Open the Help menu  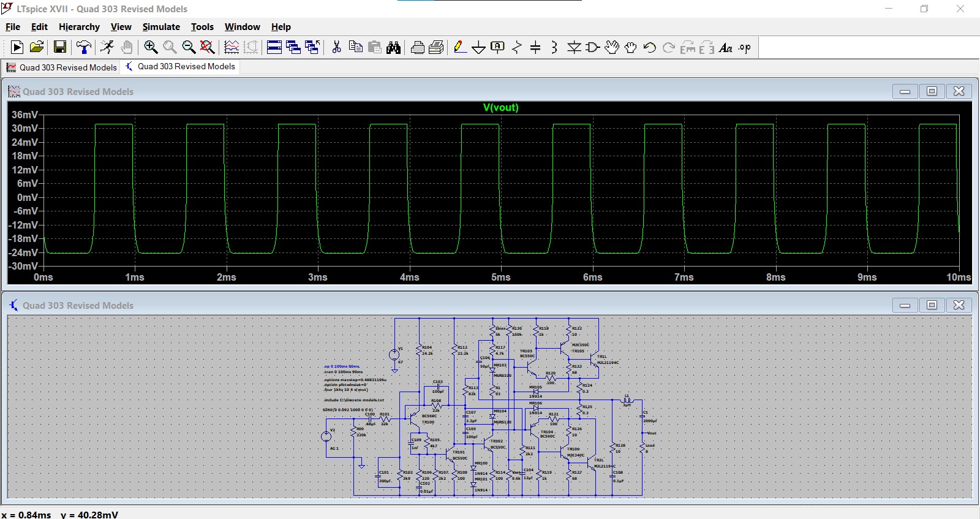coord(281,27)
